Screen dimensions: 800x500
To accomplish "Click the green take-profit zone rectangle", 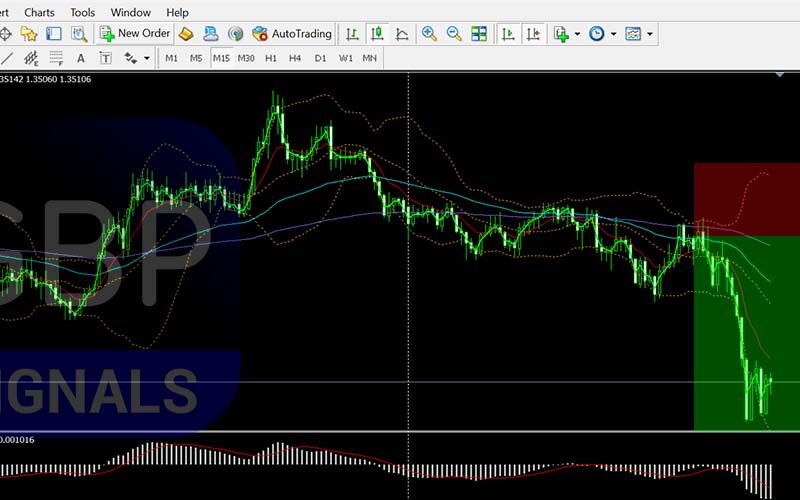I will 747,333.
